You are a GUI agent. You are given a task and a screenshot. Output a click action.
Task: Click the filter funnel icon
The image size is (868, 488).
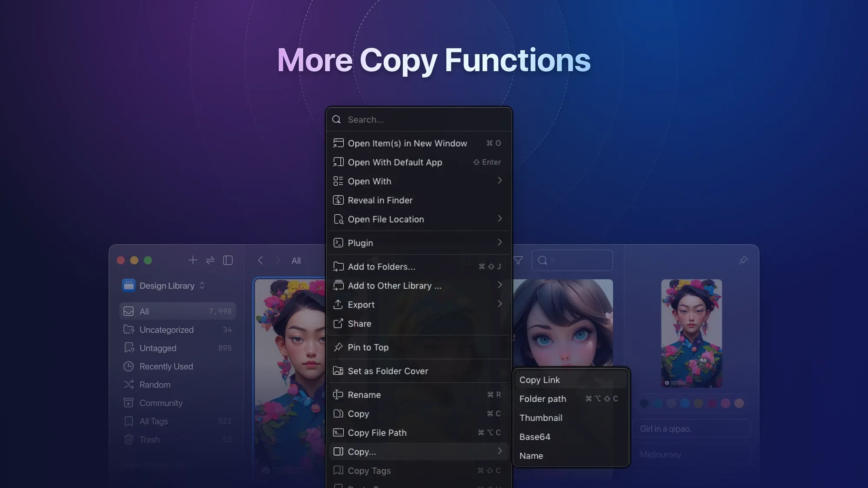[x=518, y=260]
